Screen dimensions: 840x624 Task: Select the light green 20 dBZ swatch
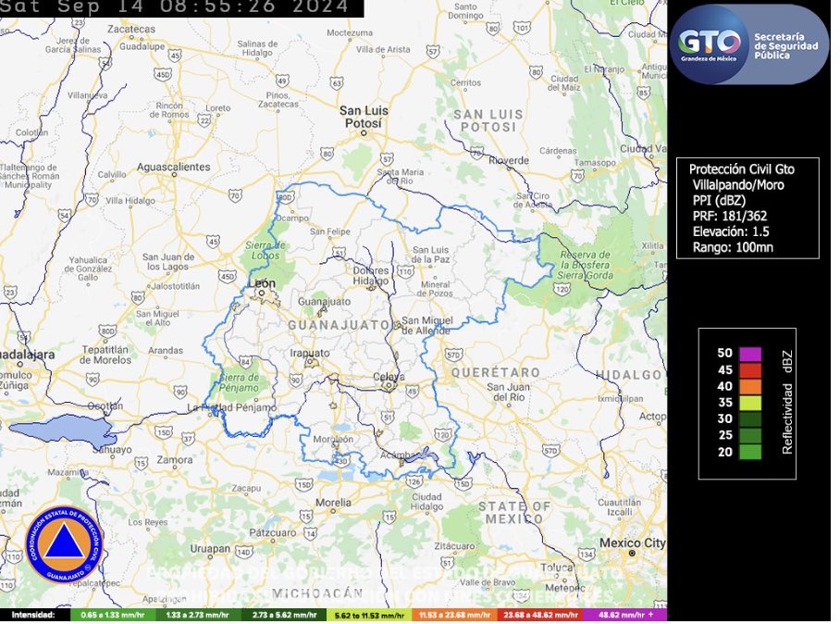click(750, 452)
